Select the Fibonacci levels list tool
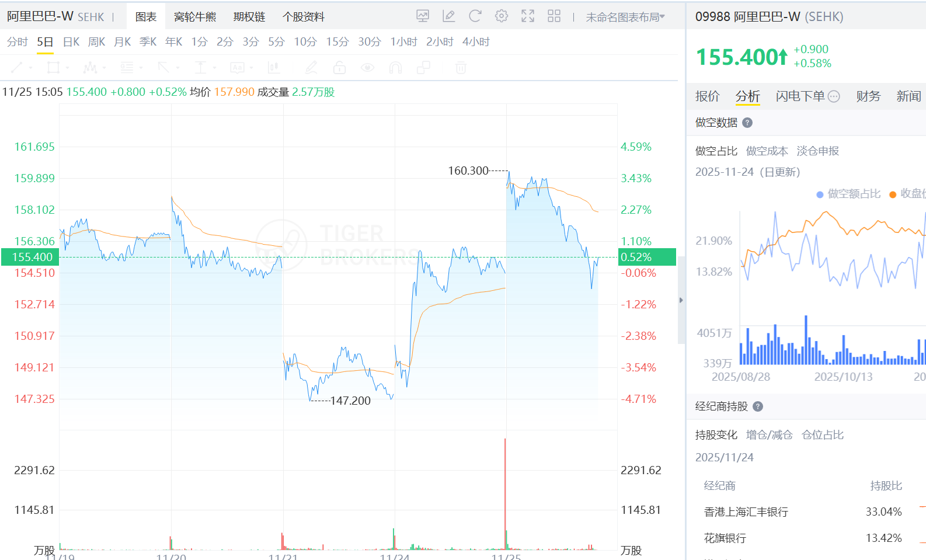 pyautogui.click(x=127, y=68)
